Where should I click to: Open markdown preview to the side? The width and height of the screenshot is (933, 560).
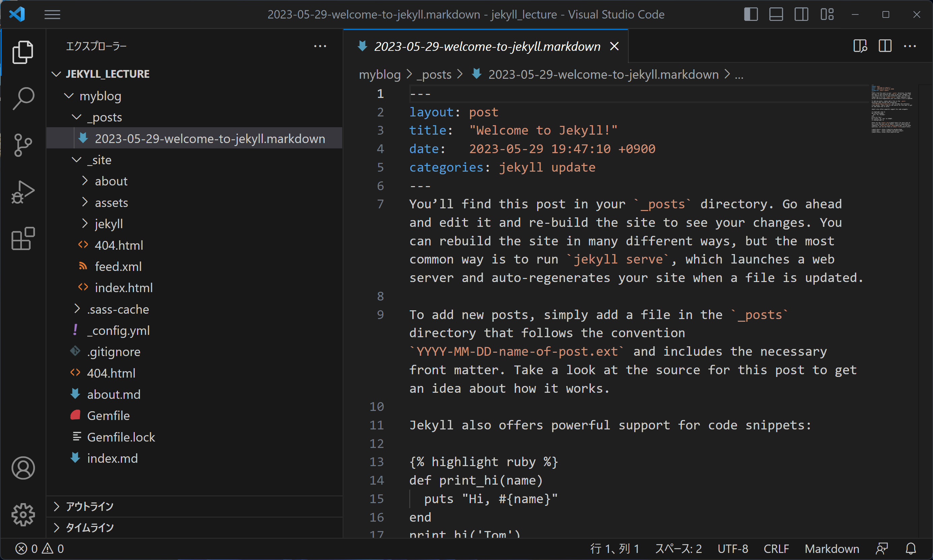tap(860, 46)
